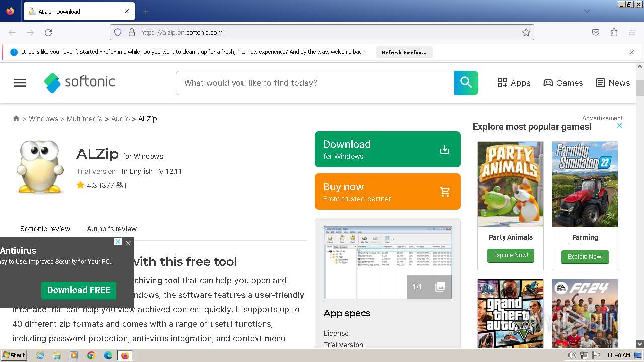This screenshot has width=644, height=362.
Task: Click the tracking protection shield icon
Action: [x=118, y=32]
